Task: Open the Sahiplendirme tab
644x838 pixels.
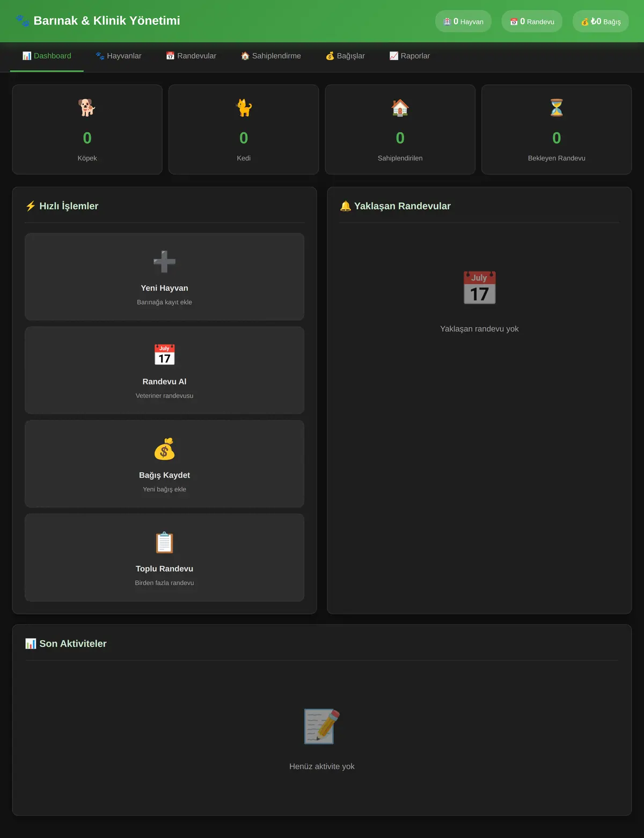Action: [x=271, y=56]
